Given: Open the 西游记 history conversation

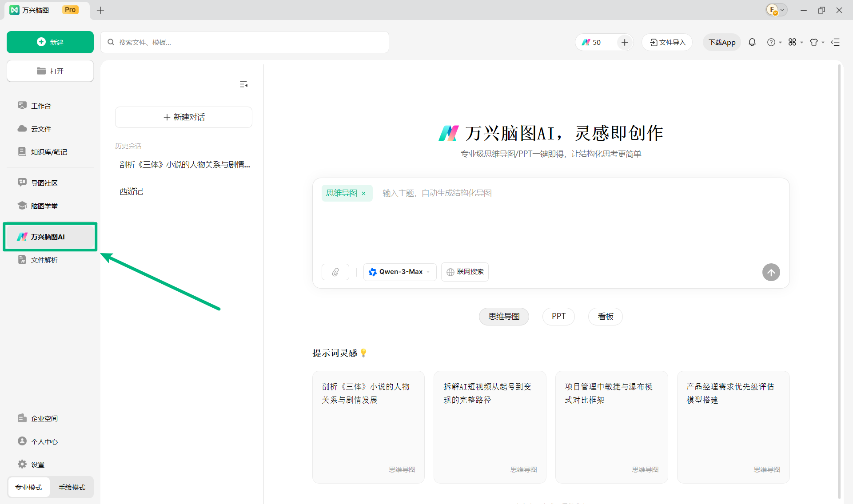Looking at the screenshot, I should [x=183, y=191].
